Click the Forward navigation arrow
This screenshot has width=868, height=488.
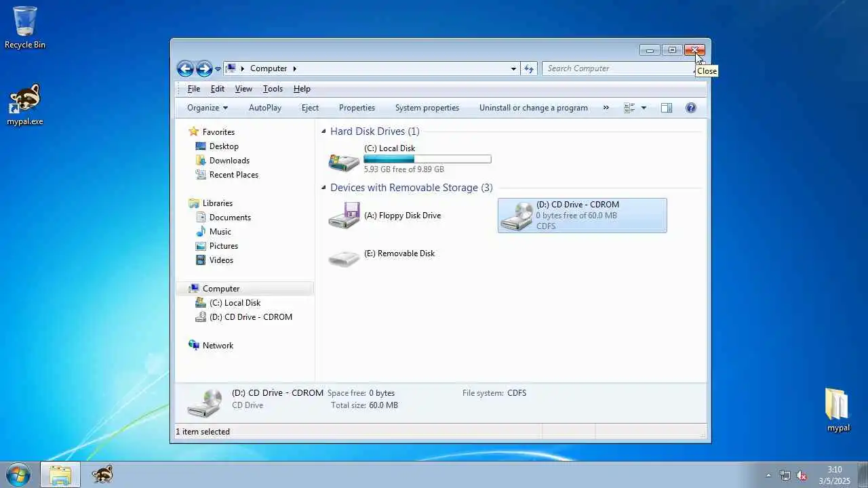tap(204, 68)
